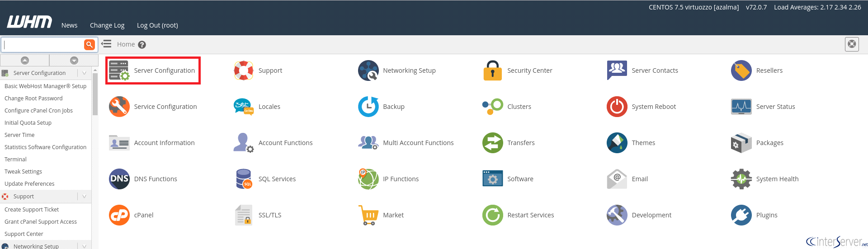Open Tweak Settings sidebar link
Image resolution: width=868 pixels, height=249 pixels.
23,171
